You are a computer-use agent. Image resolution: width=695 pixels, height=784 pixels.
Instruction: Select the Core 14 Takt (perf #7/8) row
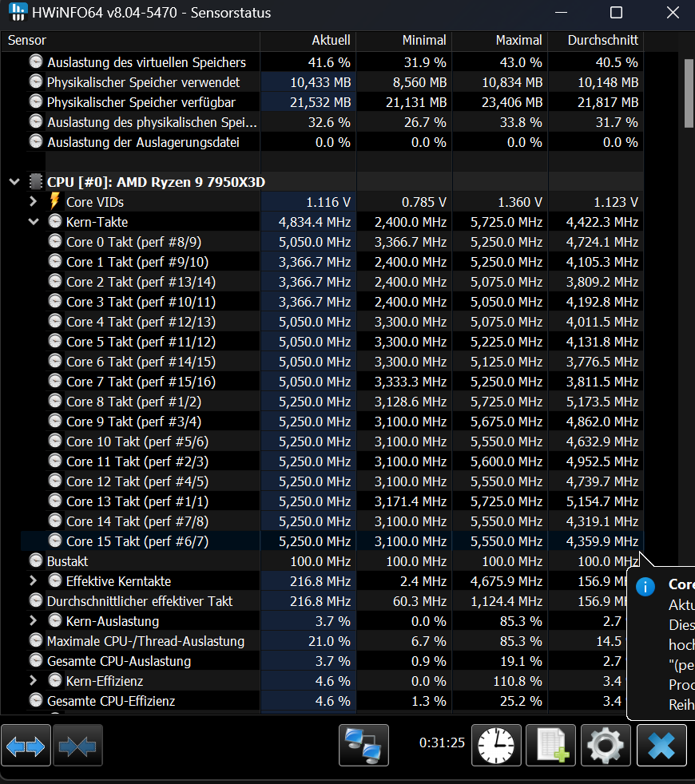[x=332, y=521]
